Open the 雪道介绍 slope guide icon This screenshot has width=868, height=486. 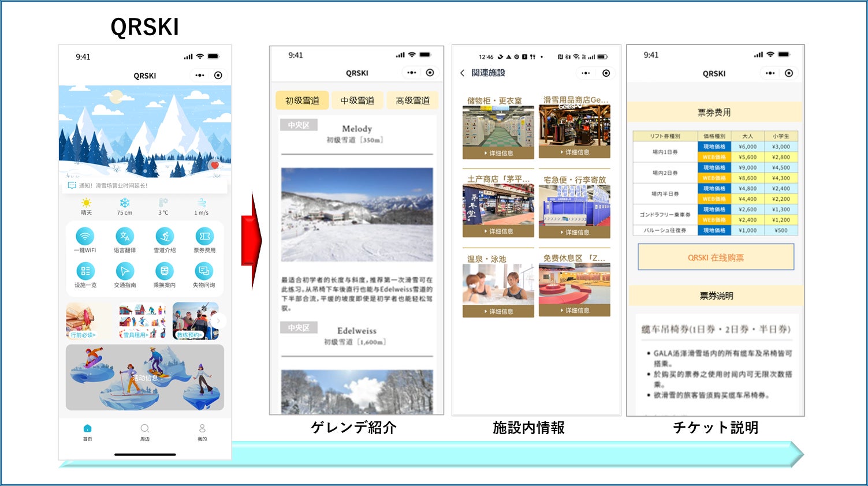click(x=165, y=237)
